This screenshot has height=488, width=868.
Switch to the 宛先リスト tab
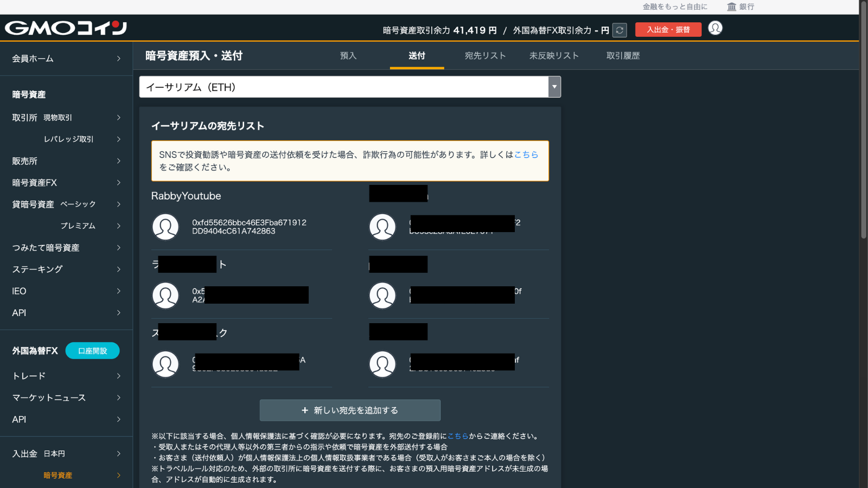pyautogui.click(x=485, y=56)
